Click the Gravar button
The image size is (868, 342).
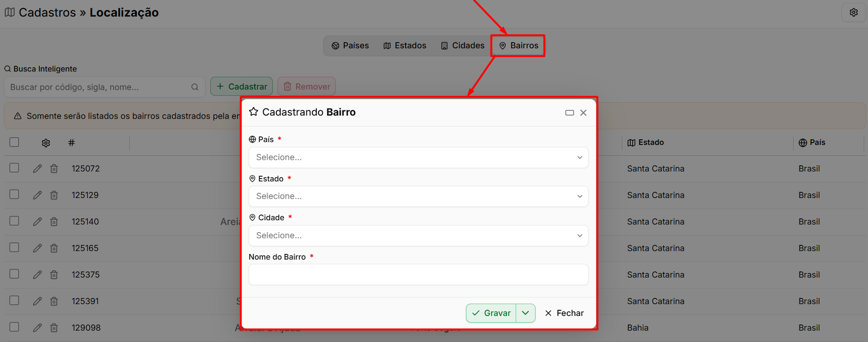pyautogui.click(x=491, y=313)
